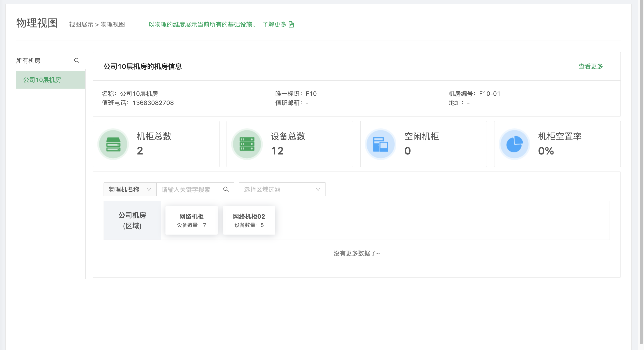Click the 物理视图 page title

(x=37, y=23)
